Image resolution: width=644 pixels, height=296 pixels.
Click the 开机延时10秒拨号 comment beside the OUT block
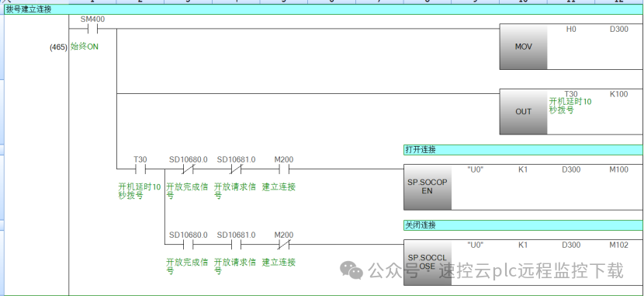[x=570, y=106]
